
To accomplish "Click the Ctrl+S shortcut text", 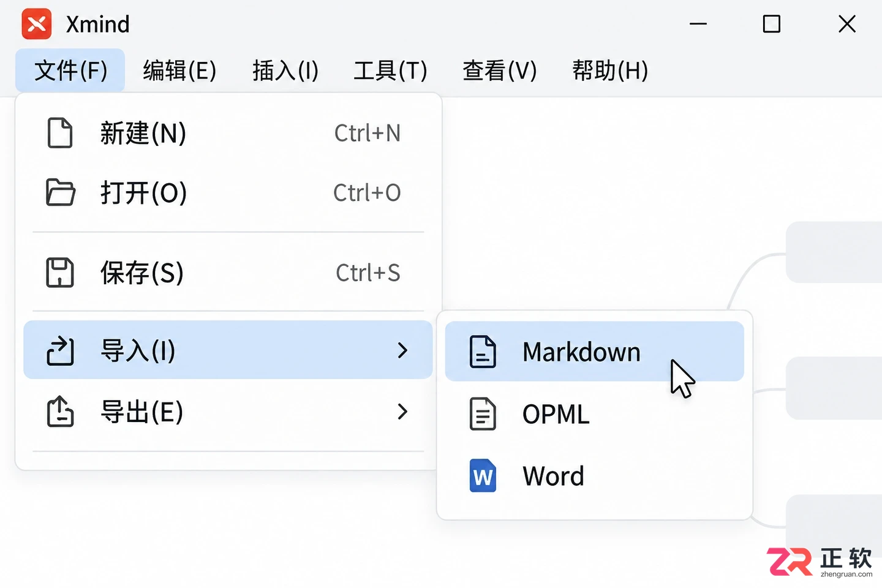I will [x=368, y=273].
